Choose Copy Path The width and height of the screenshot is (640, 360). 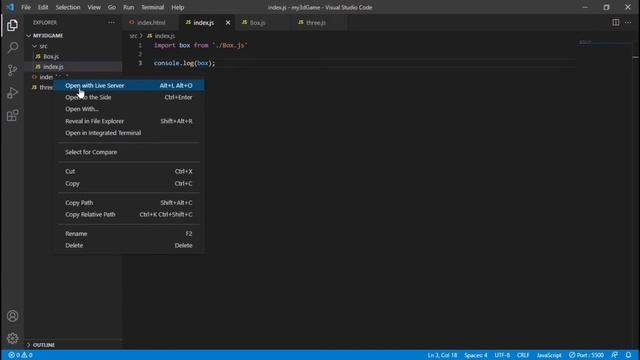[129, 203]
